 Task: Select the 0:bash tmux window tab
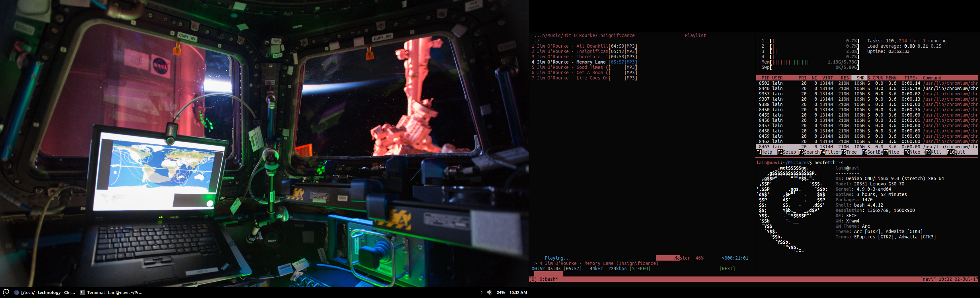tap(548, 279)
